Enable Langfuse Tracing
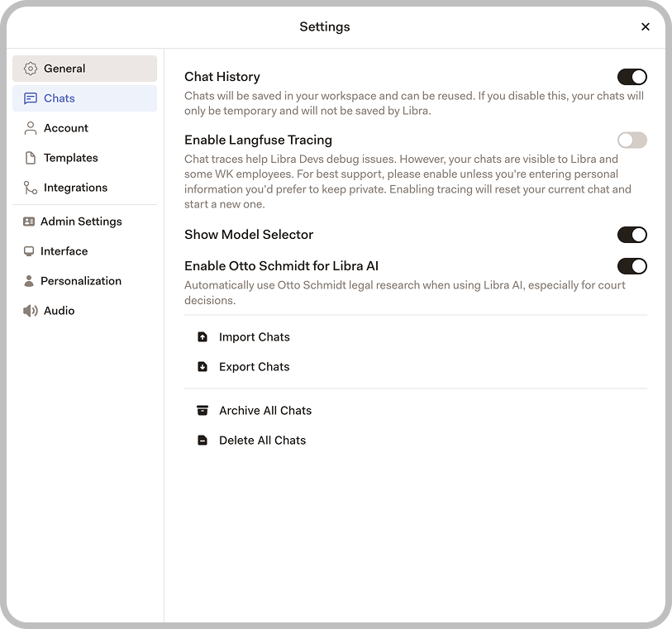Screen dimensions: 672x629 631,141
